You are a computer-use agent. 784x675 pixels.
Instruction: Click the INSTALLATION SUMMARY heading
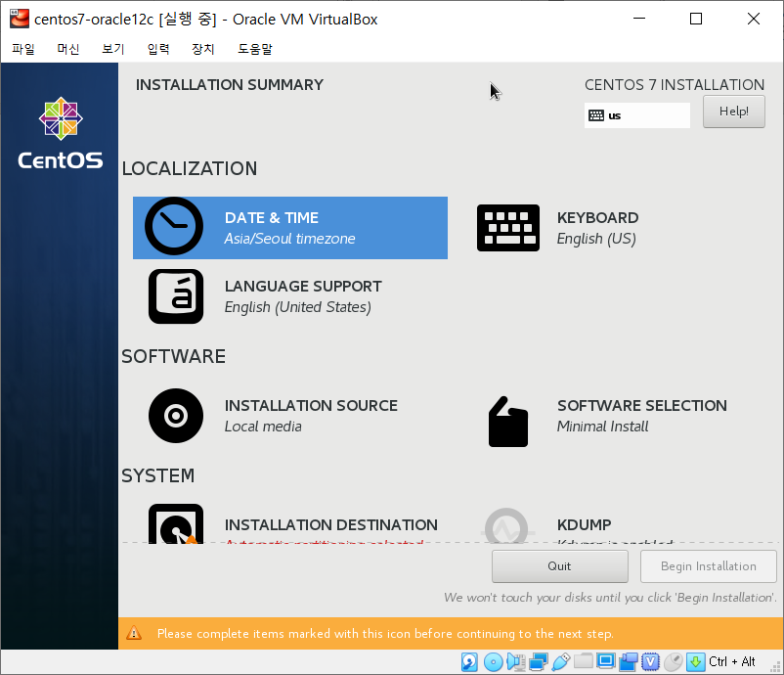pyautogui.click(x=230, y=84)
